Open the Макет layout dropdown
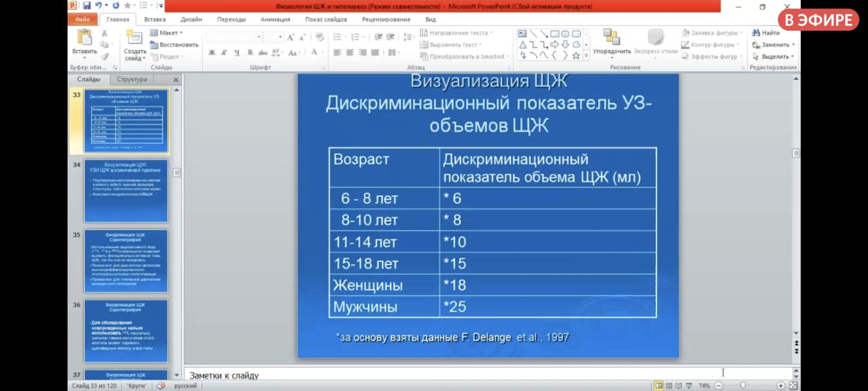 (x=166, y=33)
